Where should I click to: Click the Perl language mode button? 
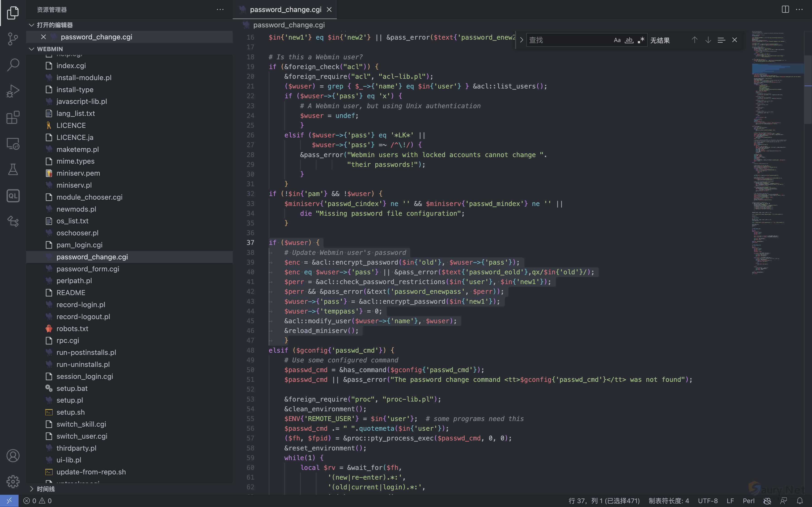748,501
